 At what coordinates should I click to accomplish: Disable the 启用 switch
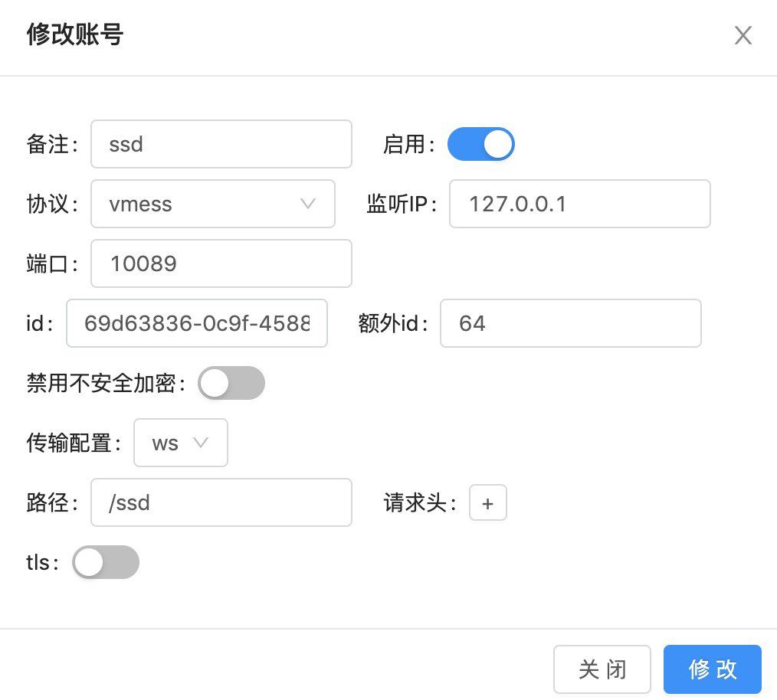480,144
